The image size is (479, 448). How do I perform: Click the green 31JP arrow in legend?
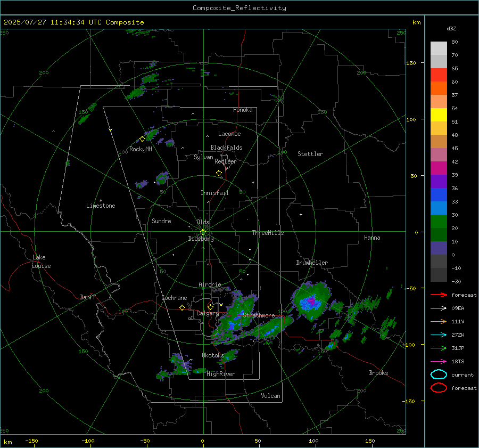pos(439,348)
